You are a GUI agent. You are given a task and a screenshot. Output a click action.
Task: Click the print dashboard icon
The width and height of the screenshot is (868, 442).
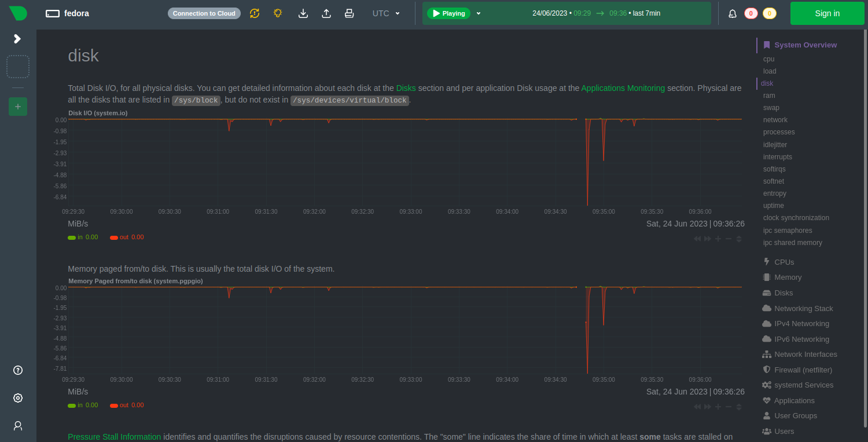click(349, 13)
